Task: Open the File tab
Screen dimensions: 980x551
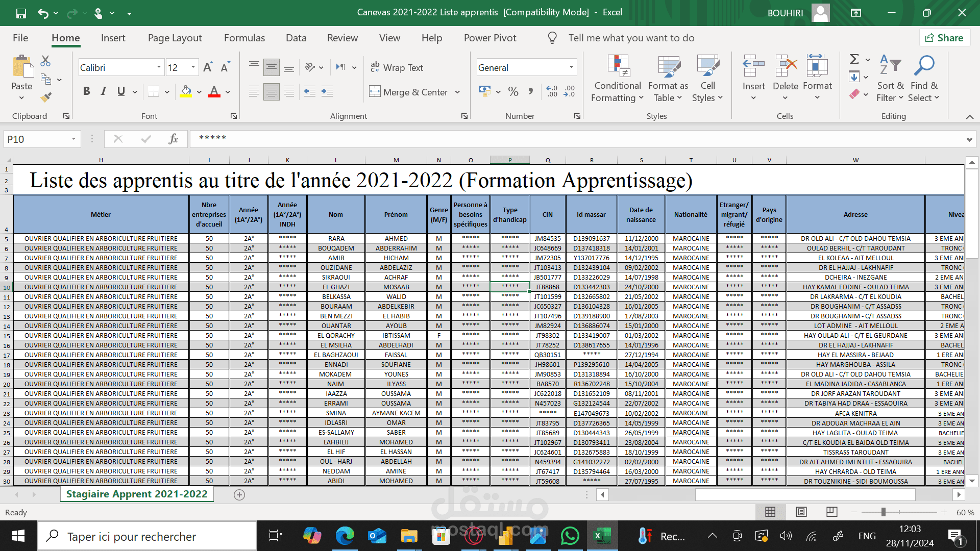Action: pyautogui.click(x=20, y=38)
